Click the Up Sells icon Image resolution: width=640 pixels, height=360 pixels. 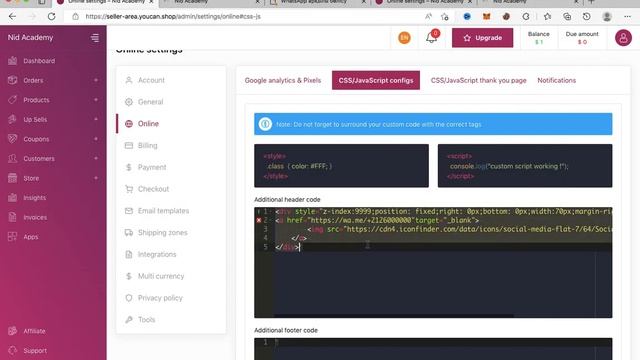tap(13, 119)
